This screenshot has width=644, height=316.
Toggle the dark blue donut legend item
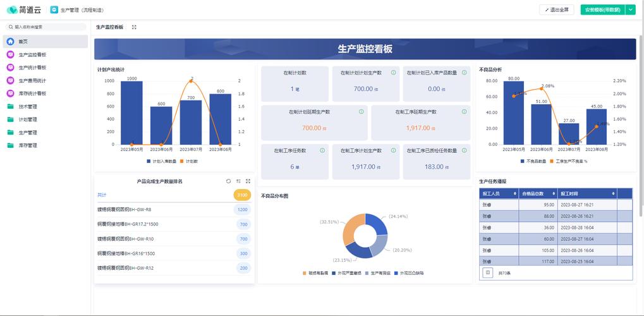(346, 273)
